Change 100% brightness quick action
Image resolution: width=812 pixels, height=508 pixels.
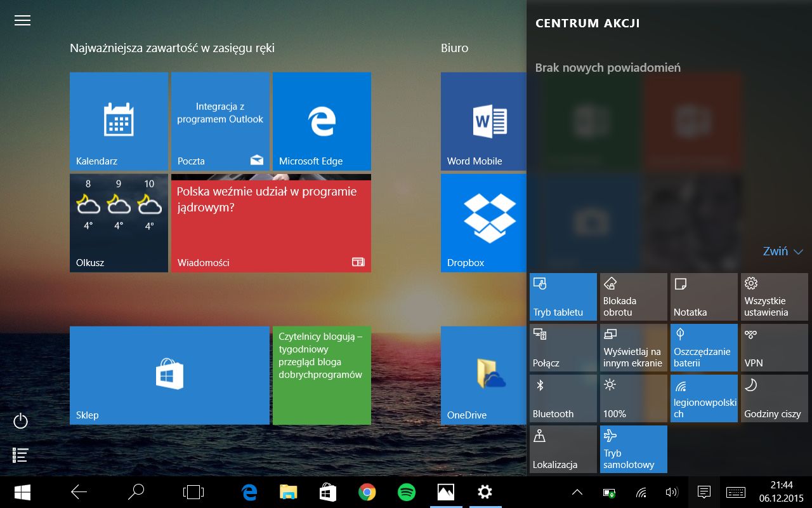click(634, 398)
